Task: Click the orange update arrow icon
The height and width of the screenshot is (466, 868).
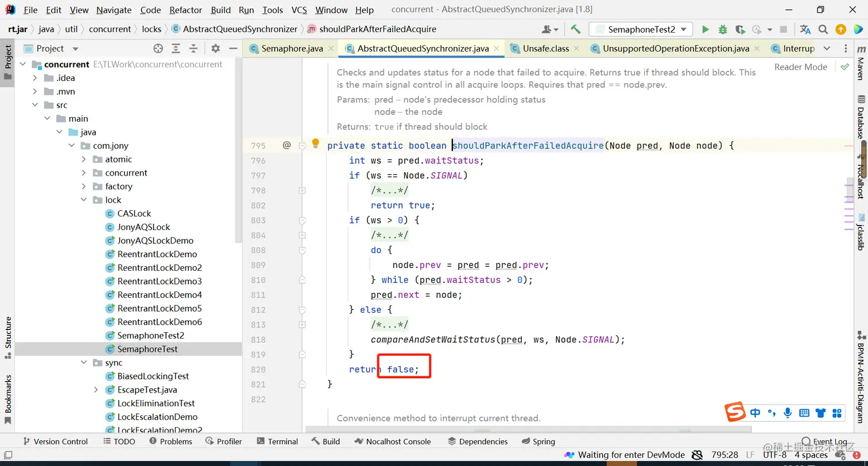Action: point(840,29)
